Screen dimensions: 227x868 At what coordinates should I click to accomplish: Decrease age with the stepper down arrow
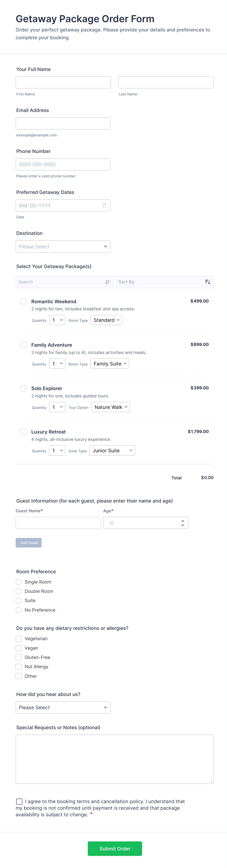click(x=183, y=525)
